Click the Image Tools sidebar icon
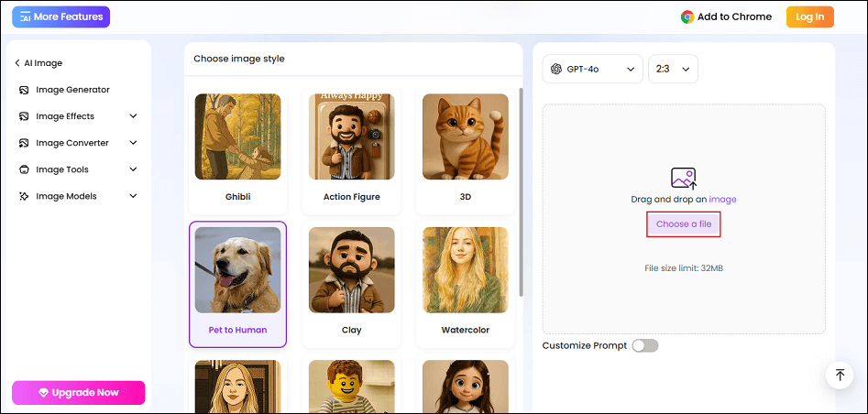The width and height of the screenshot is (868, 414). 23,169
